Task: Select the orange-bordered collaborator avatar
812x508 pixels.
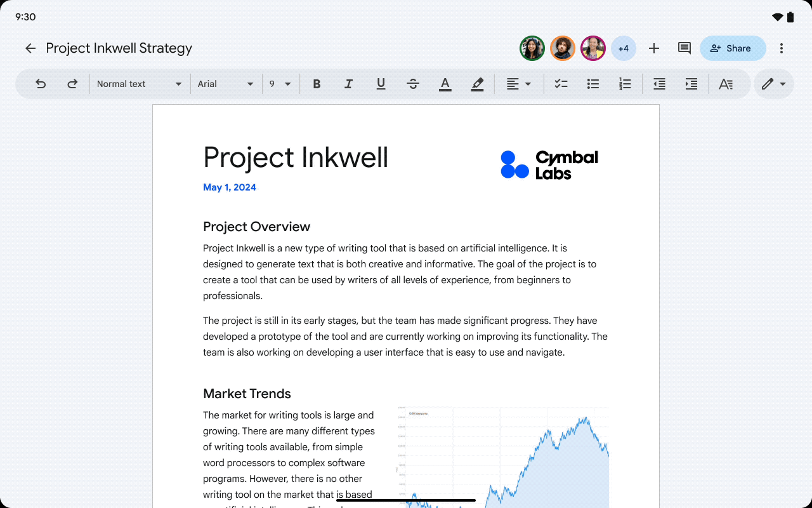Action: pyautogui.click(x=563, y=48)
